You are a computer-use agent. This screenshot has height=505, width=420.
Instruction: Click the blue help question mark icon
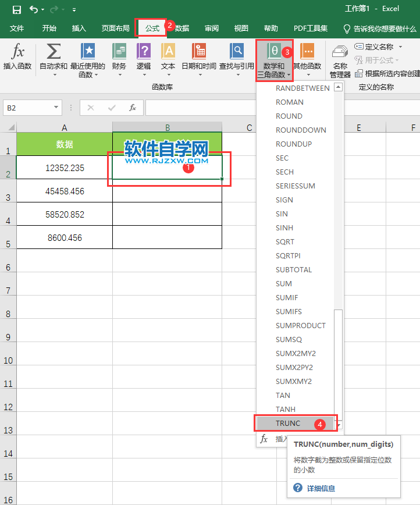point(298,488)
